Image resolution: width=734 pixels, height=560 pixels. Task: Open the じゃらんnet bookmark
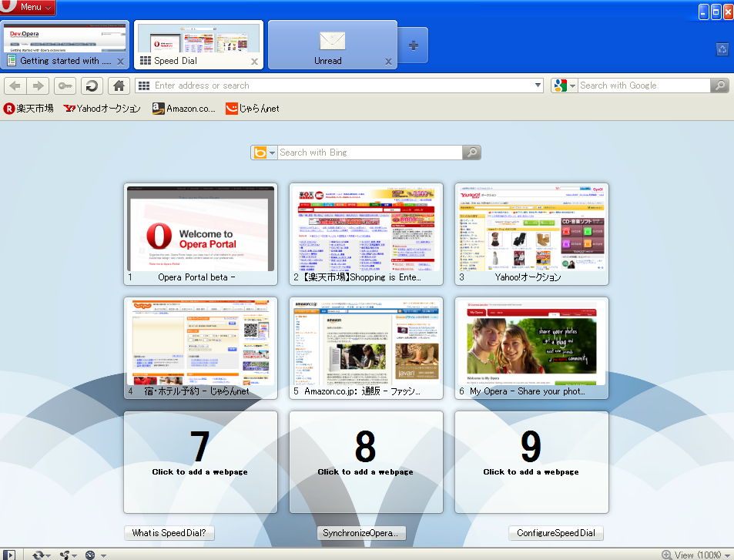coord(253,109)
